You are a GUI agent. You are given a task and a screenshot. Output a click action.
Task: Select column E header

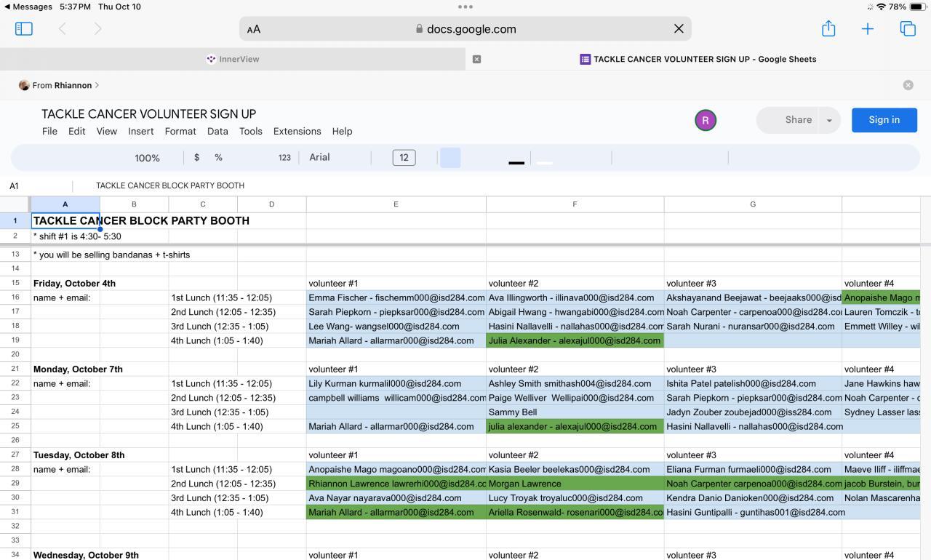click(x=396, y=204)
